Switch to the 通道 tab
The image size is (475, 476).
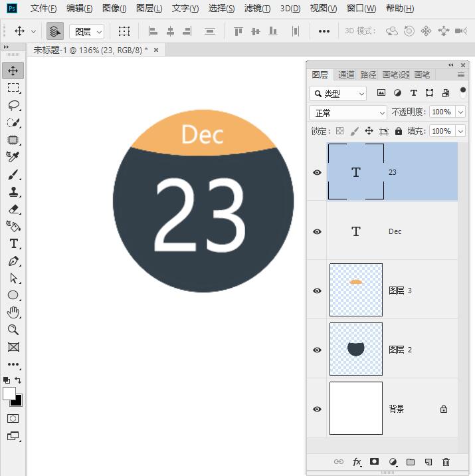[x=346, y=74]
